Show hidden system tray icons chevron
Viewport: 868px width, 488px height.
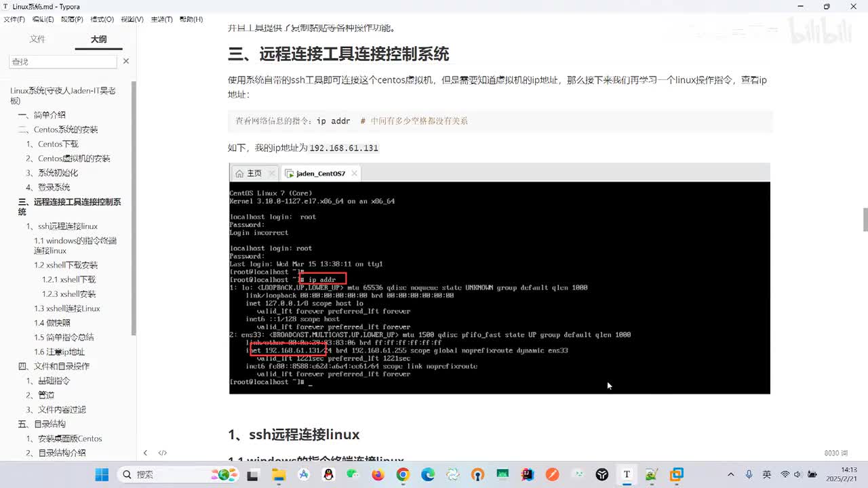pos(731,474)
